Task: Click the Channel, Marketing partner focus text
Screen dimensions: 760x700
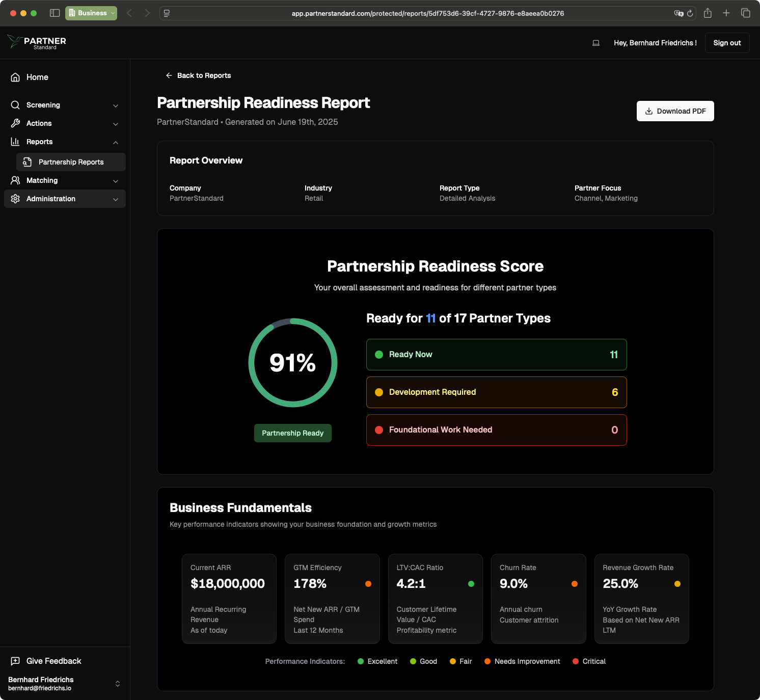Action: [606, 198]
